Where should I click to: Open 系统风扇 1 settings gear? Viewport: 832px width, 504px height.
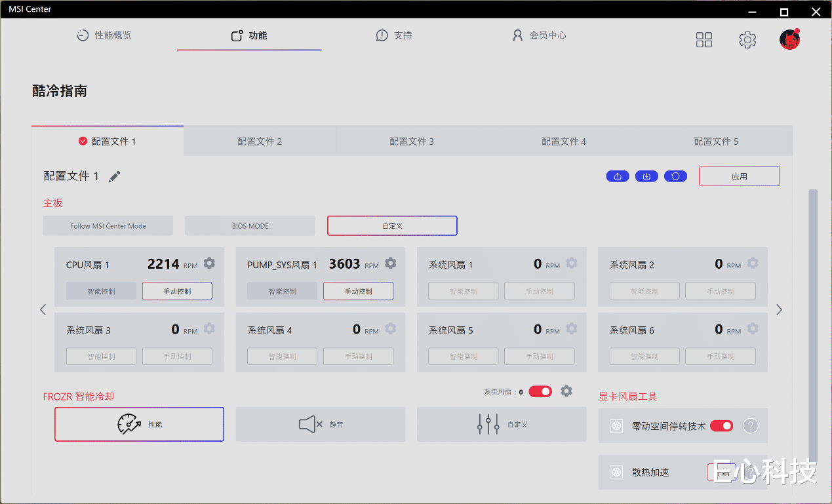click(x=572, y=263)
